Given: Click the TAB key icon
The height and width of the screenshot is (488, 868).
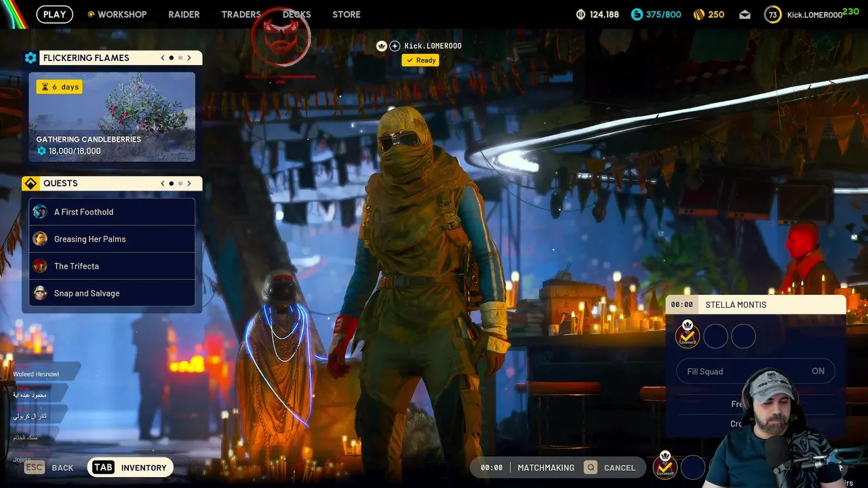Looking at the screenshot, I should [103, 467].
